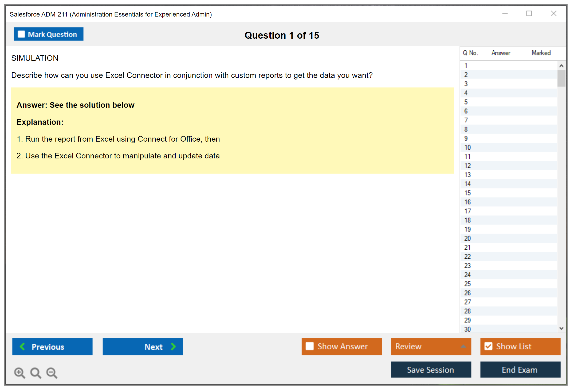Screen dimensions: 574x392
Task: Click the green left arrow on Previous
Action: pyautogui.click(x=22, y=346)
